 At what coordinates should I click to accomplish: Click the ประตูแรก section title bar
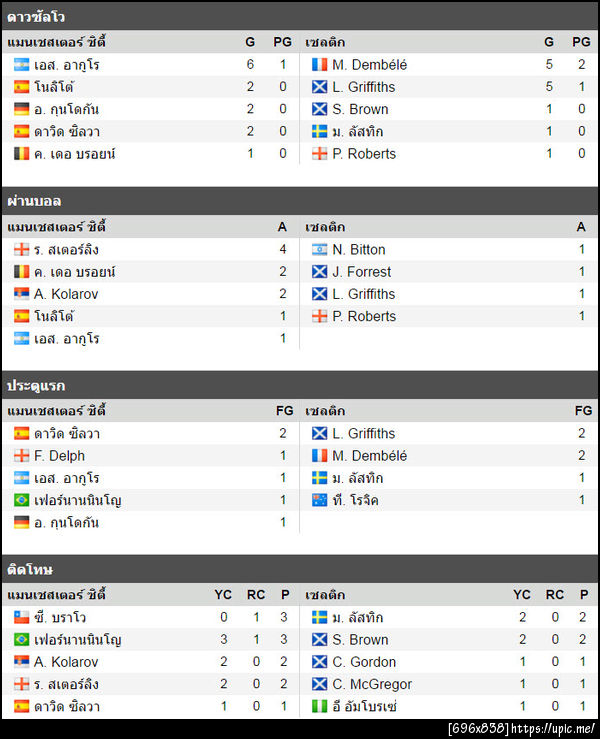[300, 385]
